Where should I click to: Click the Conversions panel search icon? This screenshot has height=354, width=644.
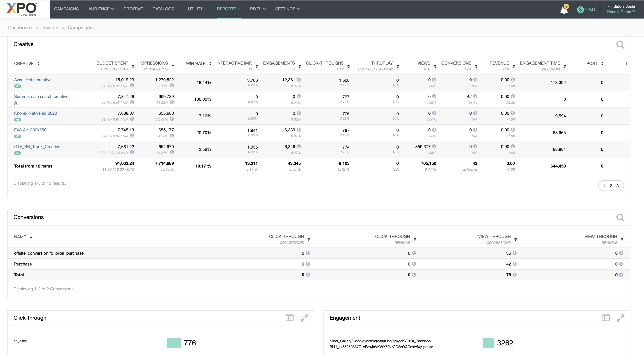[x=620, y=218]
